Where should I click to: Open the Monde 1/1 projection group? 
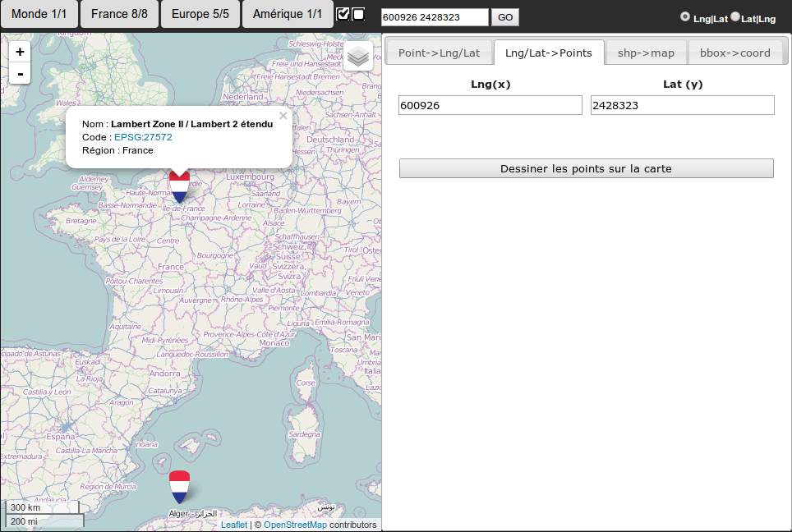[39, 14]
